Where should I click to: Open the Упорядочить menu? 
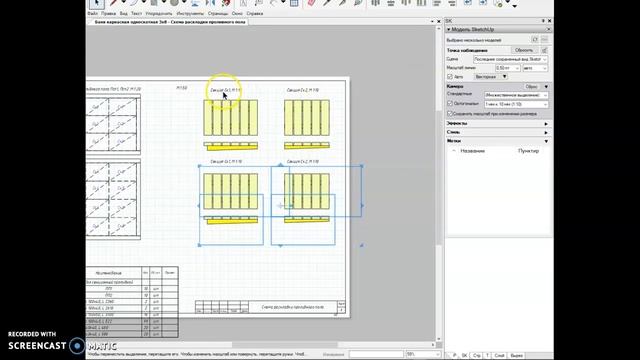coord(159,13)
